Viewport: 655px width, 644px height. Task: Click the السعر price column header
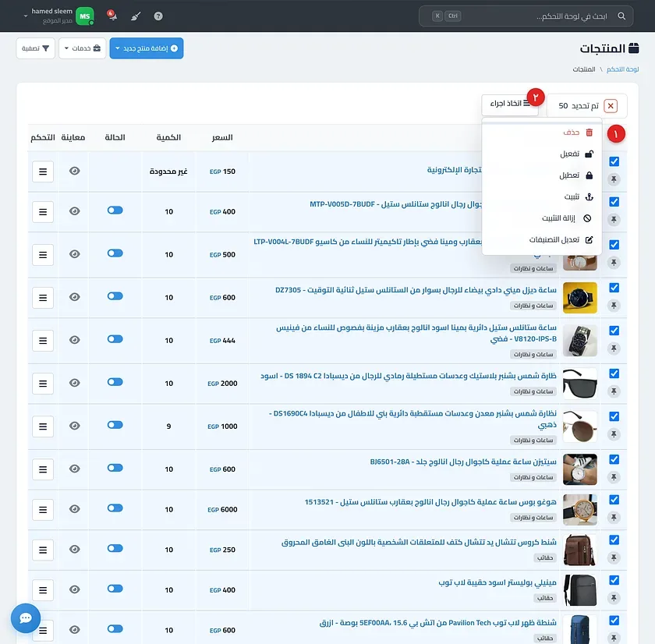(x=222, y=137)
